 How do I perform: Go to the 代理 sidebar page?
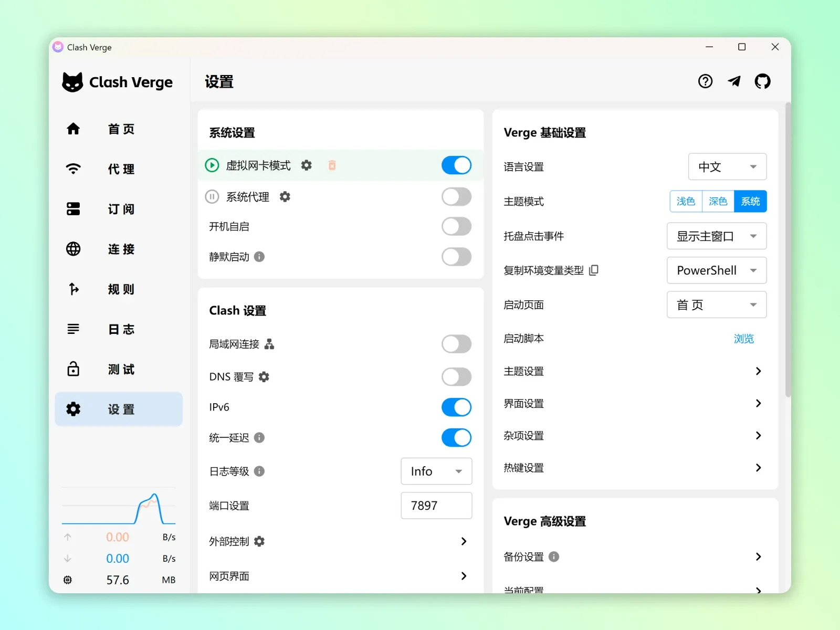tap(119, 169)
